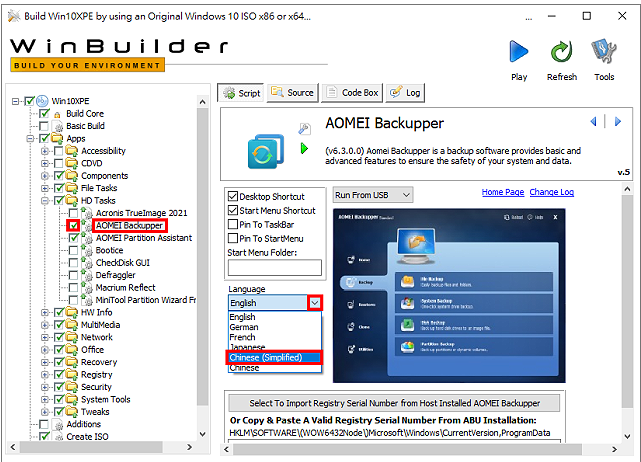
Task: Select German in language list
Action: click(274, 327)
